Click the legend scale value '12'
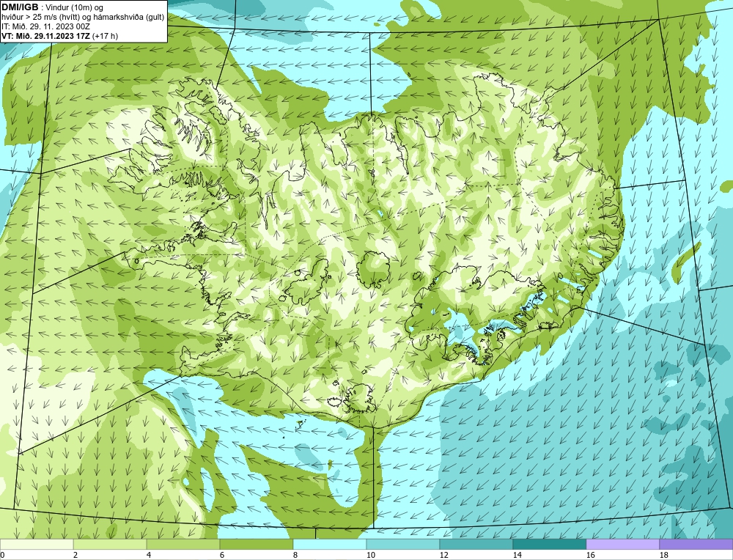The image size is (733, 560). pos(443,555)
